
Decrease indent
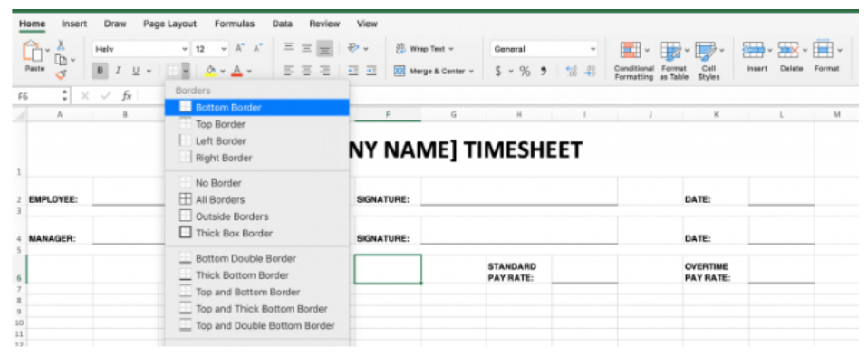click(x=353, y=71)
